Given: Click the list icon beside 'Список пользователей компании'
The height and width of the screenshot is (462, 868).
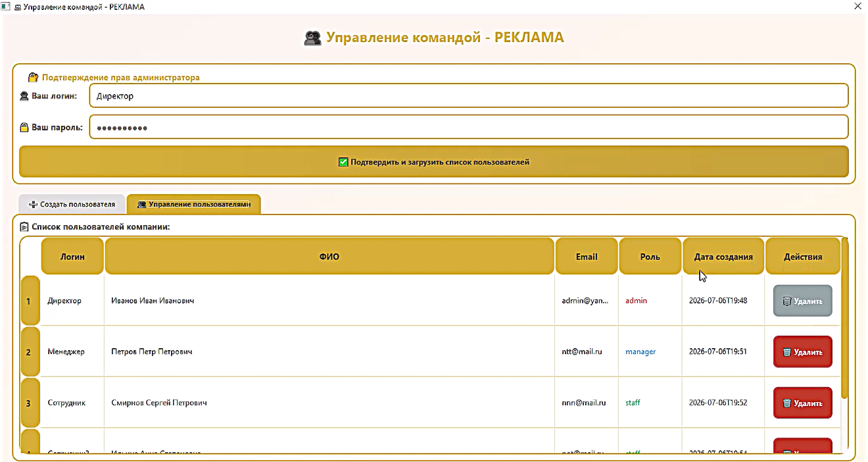Looking at the screenshot, I should 24,226.
